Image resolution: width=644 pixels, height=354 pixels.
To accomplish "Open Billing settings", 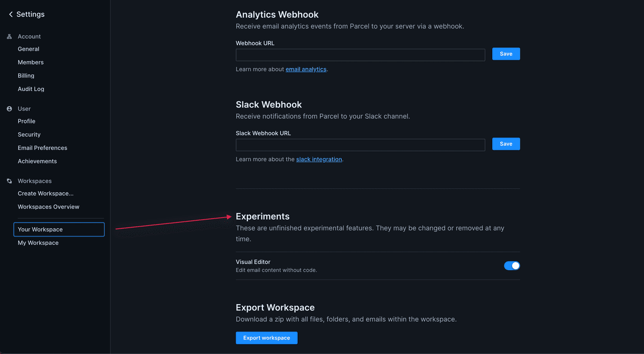I will (x=26, y=75).
